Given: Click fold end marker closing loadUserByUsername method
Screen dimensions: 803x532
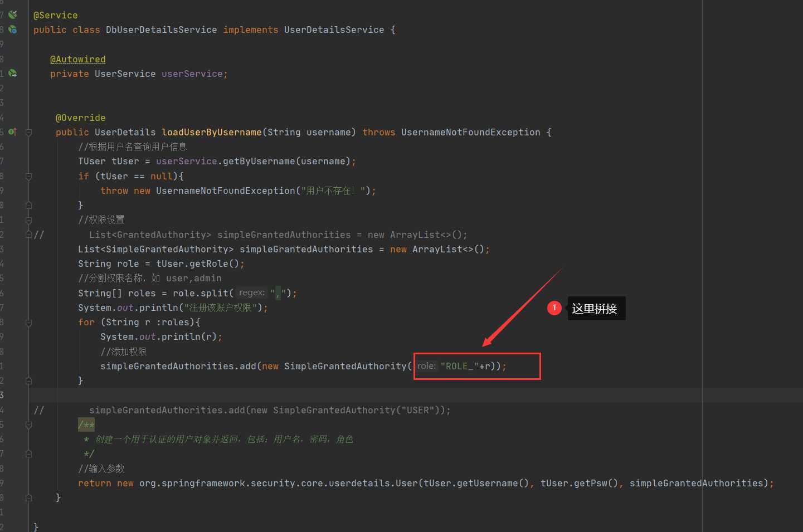Looking at the screenshot, I should point(28,497).
